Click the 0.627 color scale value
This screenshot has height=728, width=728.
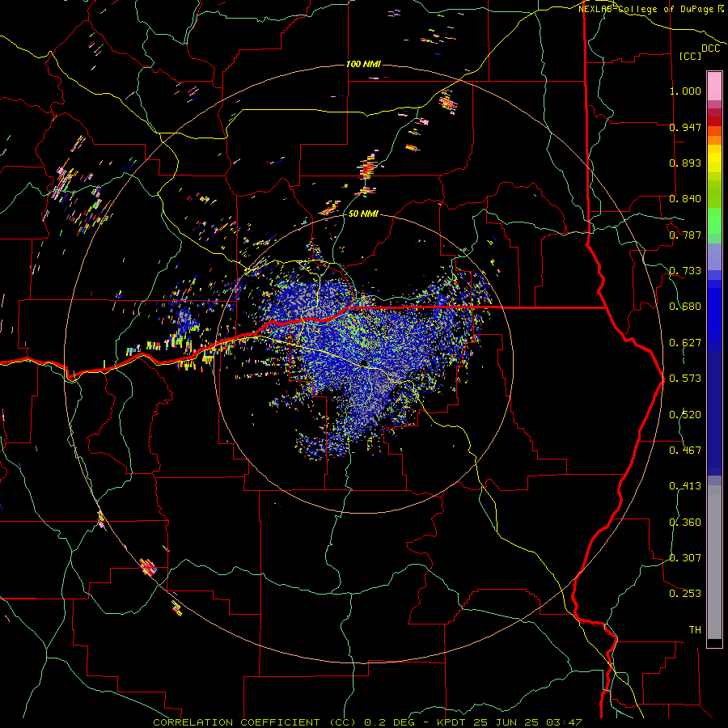pyautogui.click(x=685, y=343)
